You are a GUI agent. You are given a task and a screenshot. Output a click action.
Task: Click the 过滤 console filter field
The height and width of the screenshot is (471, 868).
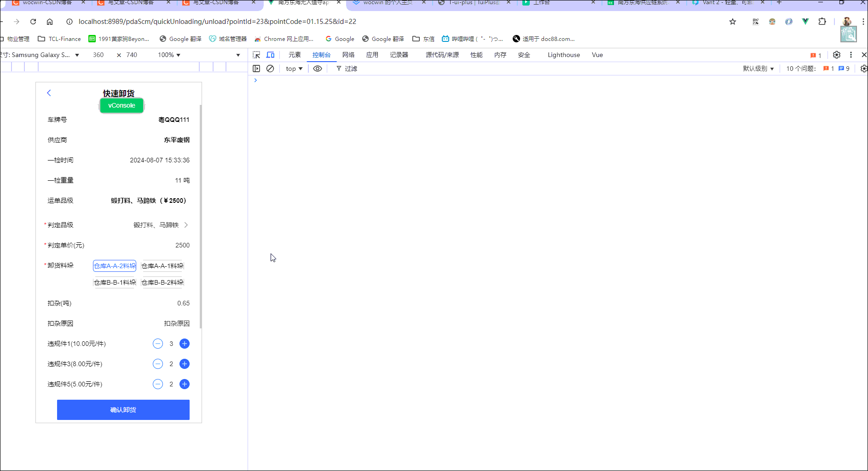351,69
